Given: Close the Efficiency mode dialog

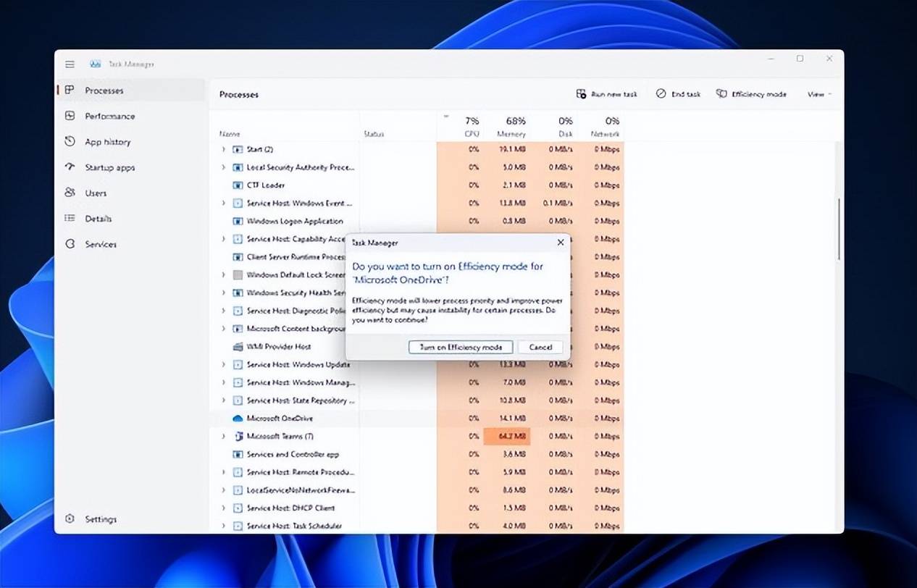Looking at the screenshot, I should (560, 243).
